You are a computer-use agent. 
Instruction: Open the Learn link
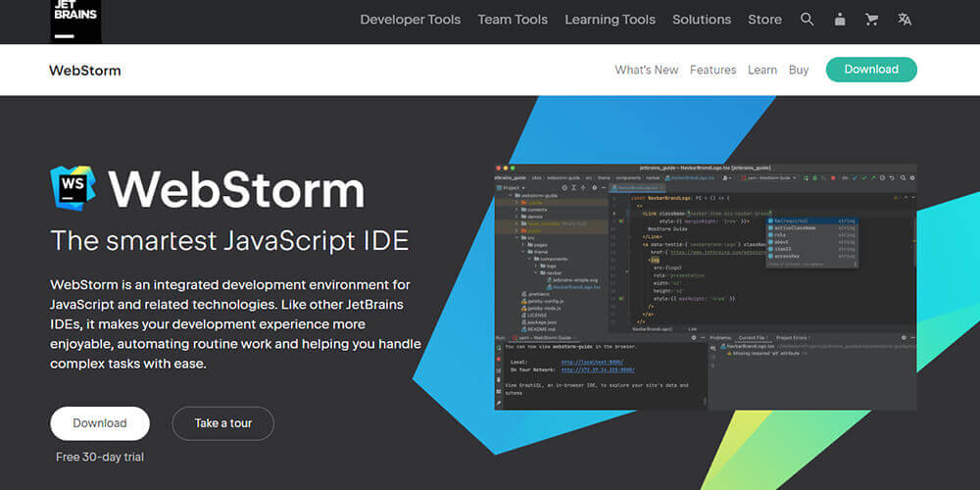[762, 70]
